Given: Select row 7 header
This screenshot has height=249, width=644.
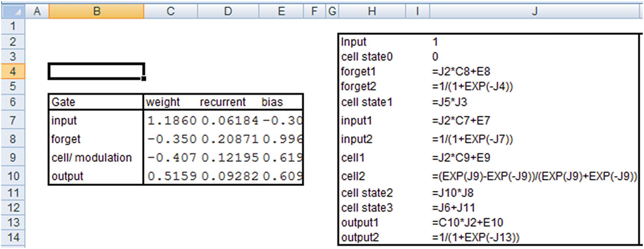Looking at the screenshot, I should [13, 120].
